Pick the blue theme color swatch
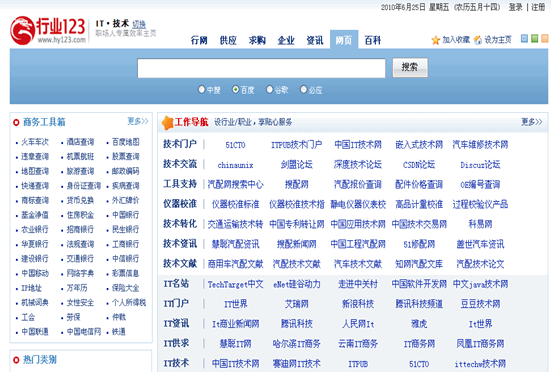Image resolution: width=551 pixels, height=372 pixels. tap(524, 38)
